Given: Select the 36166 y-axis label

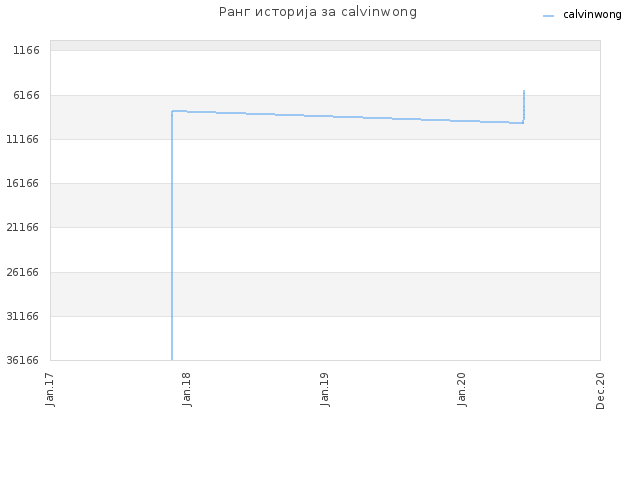Looking at the screenshot, I should 22,360.
